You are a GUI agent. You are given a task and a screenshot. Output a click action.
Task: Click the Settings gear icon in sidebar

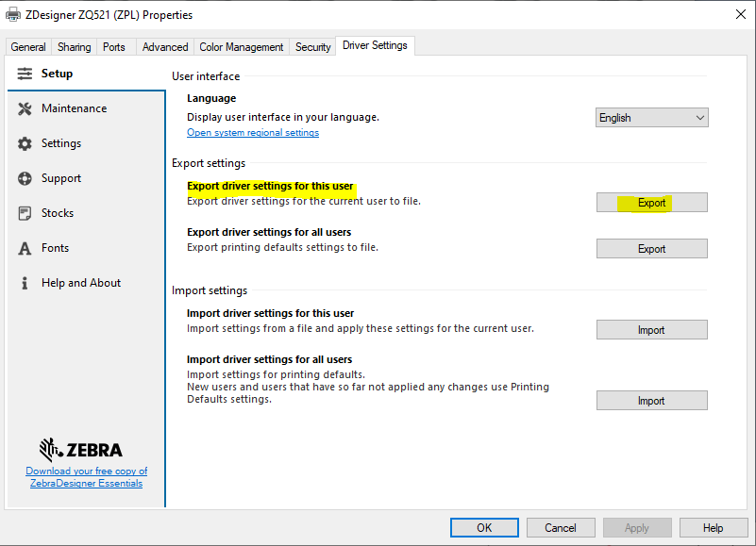(x=25, y=143)
